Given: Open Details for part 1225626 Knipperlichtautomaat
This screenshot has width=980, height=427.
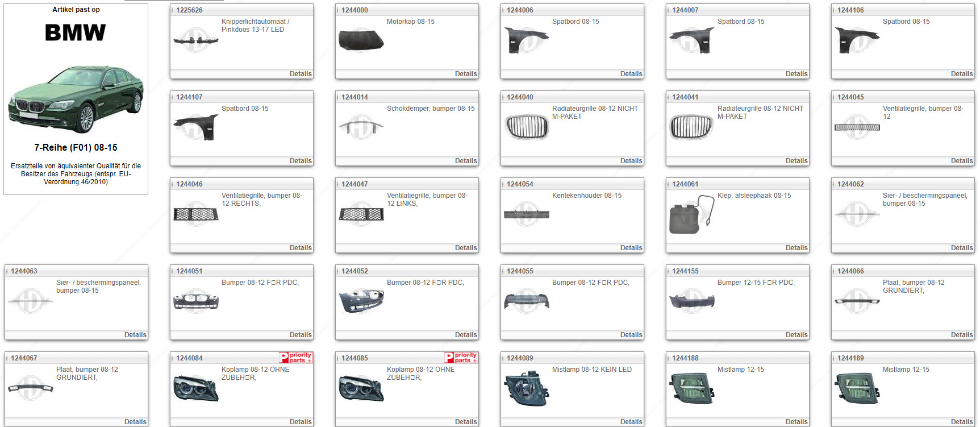Looking at the screenshot, I should coord(301,74).
